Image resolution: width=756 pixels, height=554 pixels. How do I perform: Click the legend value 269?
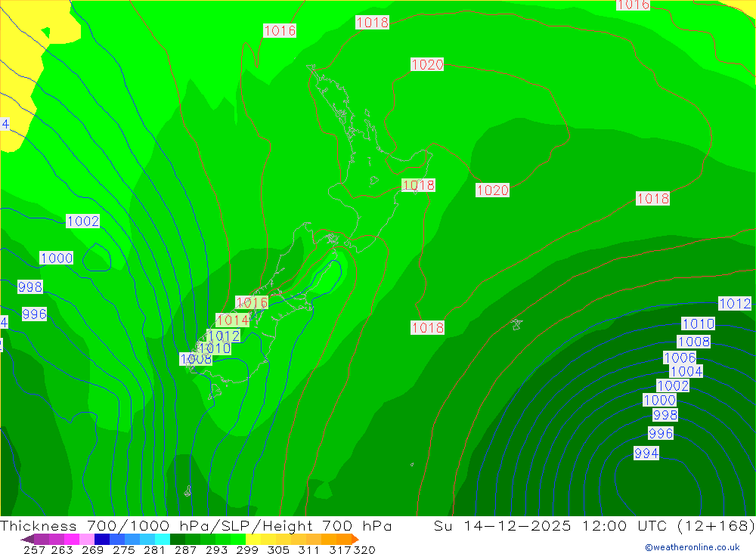coord(92,549)
